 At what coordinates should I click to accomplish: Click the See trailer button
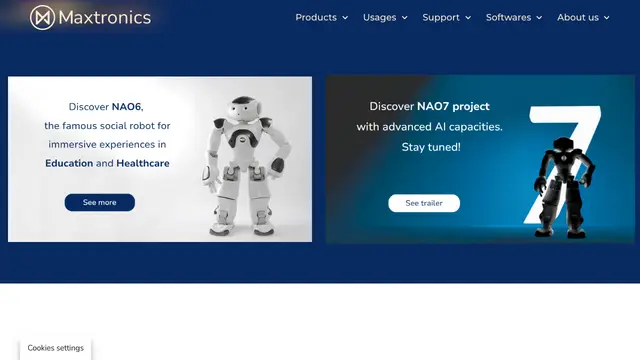coord(424,203)
